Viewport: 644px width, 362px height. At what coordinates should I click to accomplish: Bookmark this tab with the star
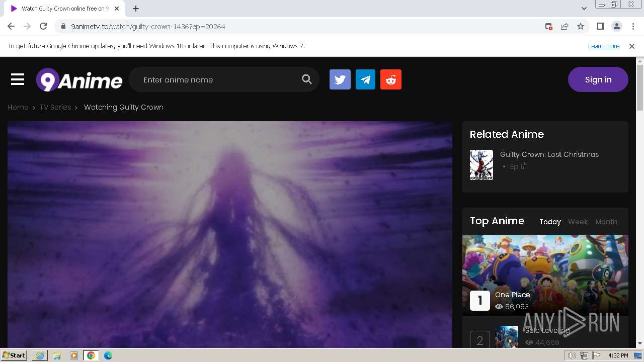coord(581,26)
